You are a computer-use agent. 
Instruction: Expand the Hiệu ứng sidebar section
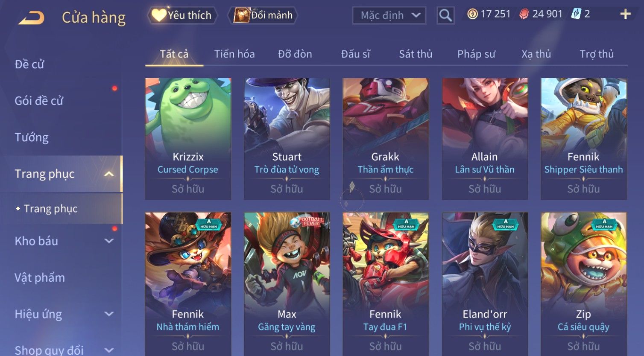(109, 314)
